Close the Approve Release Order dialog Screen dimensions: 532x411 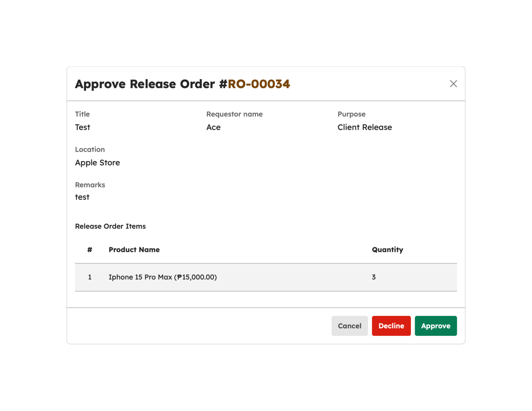click(x=453, y=84)
